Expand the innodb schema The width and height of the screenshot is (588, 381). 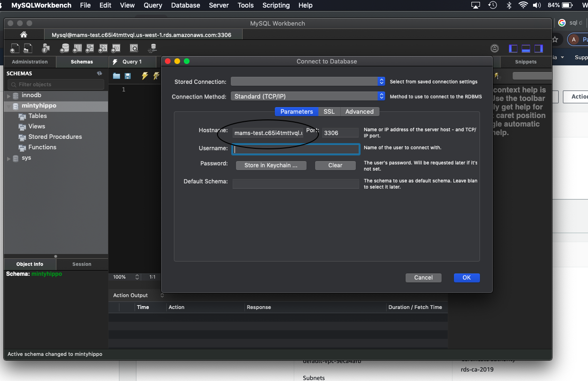[9, 96]
